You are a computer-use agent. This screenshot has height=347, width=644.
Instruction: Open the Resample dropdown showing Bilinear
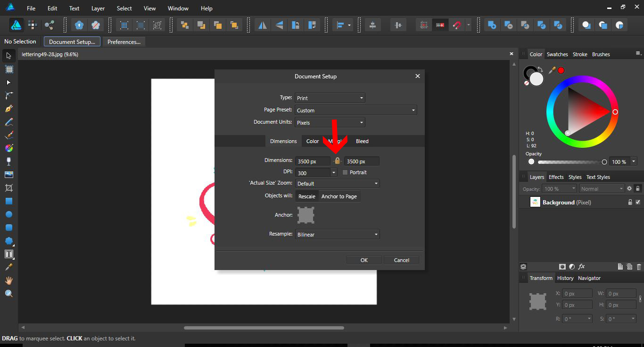pyautogui.click(x=337, y=234)
